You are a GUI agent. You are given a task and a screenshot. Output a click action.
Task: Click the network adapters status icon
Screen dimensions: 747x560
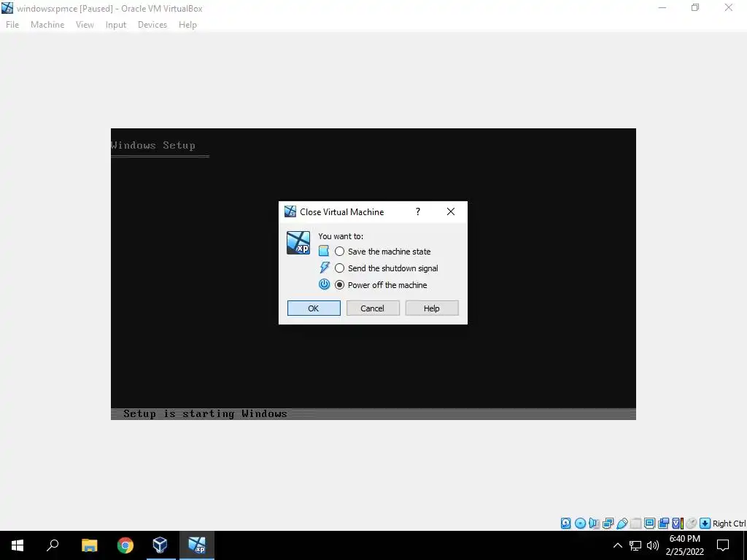coord(608,524)
